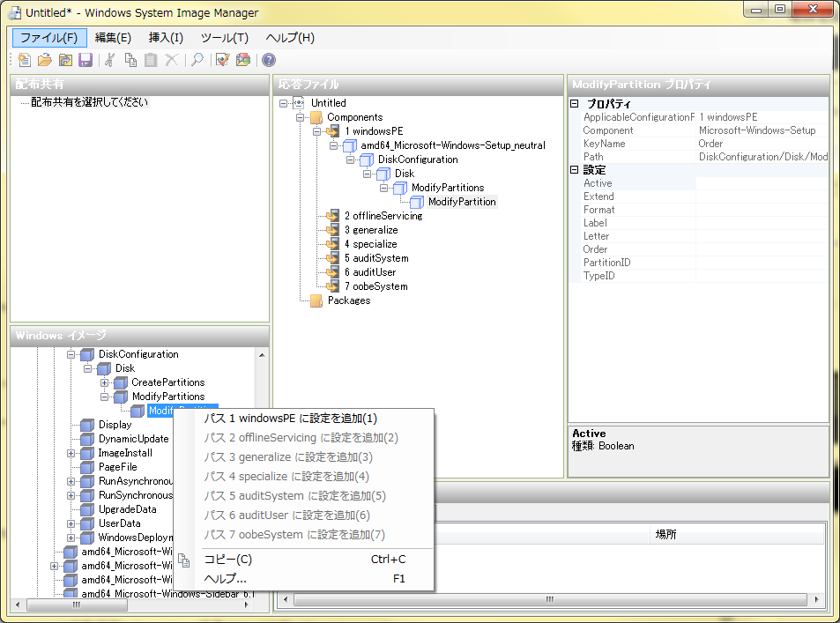Image resolution: width=840 pixels, height=623 pixels.
Task: Click the 5 auditSystem pass icon
Action: 332,258
